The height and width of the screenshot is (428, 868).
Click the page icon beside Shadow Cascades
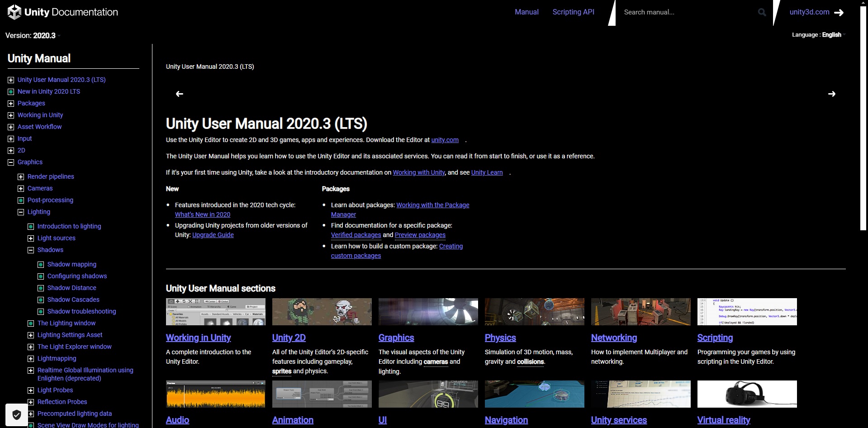[x=41, y=300]
